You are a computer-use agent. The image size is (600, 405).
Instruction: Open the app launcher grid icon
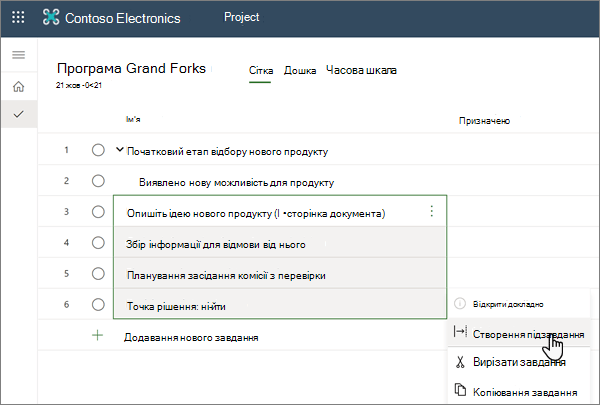(18, 17)
